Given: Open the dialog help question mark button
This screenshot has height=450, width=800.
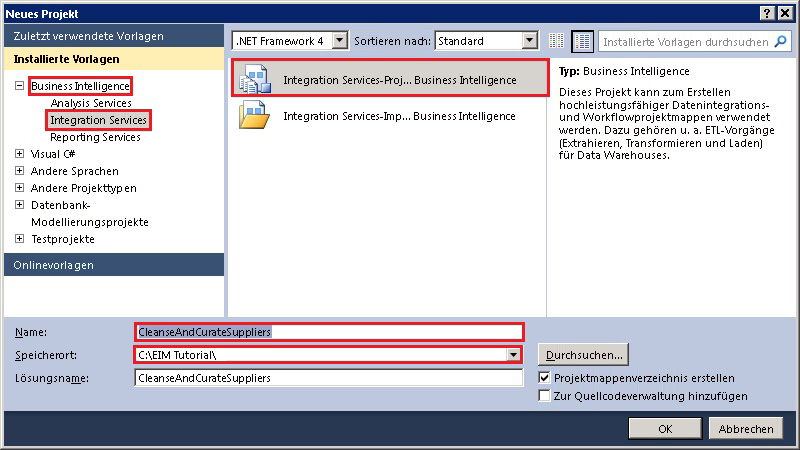Looking at the screenshot, I should 767,13.
